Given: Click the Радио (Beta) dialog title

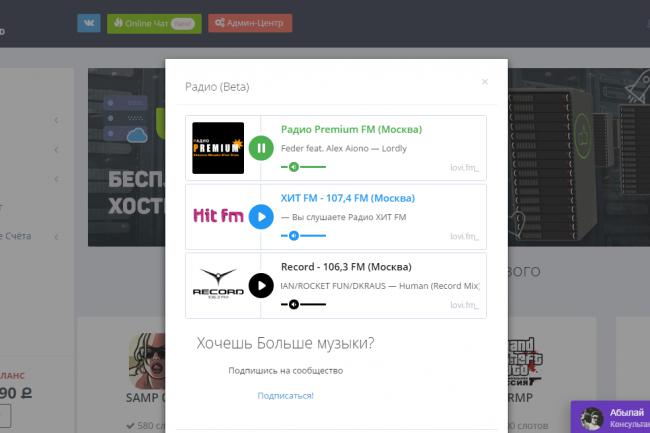Looking at the screenshot, I should [x=217, y=87].
